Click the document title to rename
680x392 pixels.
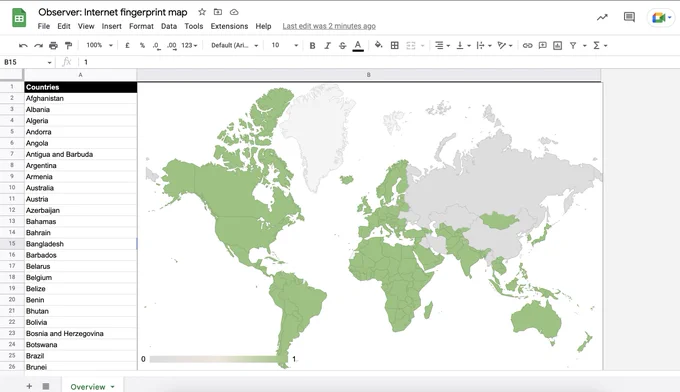tap(113, 12)
